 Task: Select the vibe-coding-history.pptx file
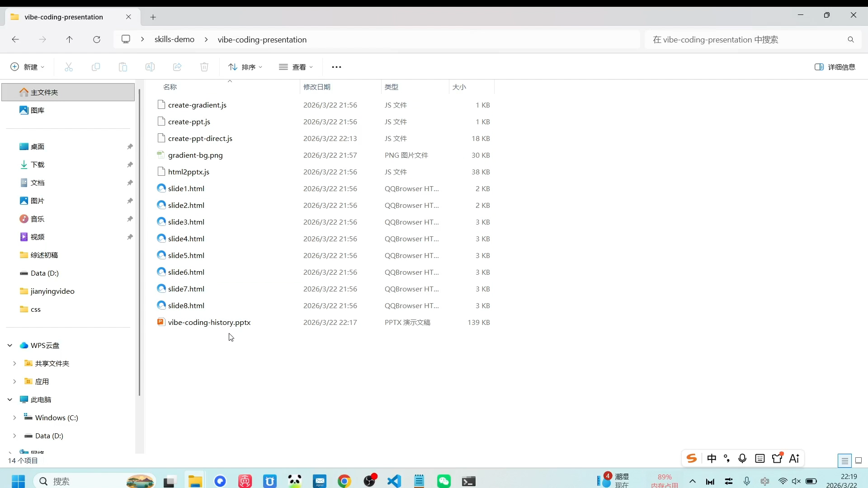tap(209, 323)
